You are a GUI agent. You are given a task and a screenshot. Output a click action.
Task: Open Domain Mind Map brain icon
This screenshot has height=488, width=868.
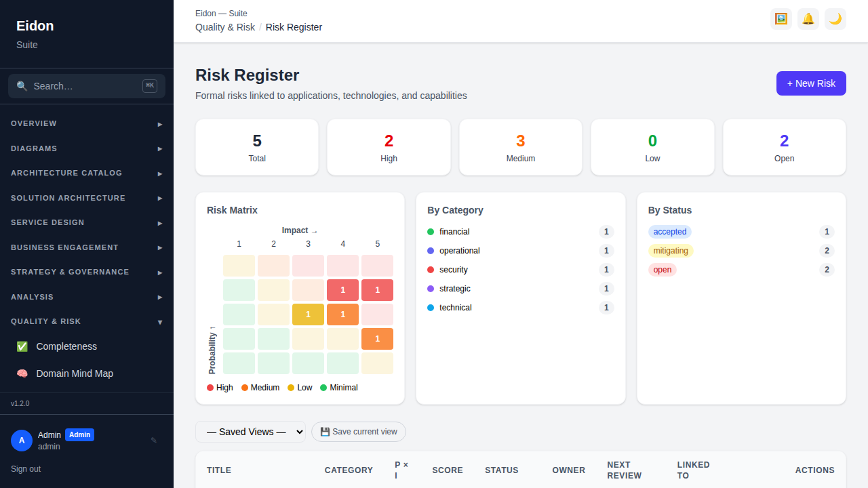(x=22, y=373)
